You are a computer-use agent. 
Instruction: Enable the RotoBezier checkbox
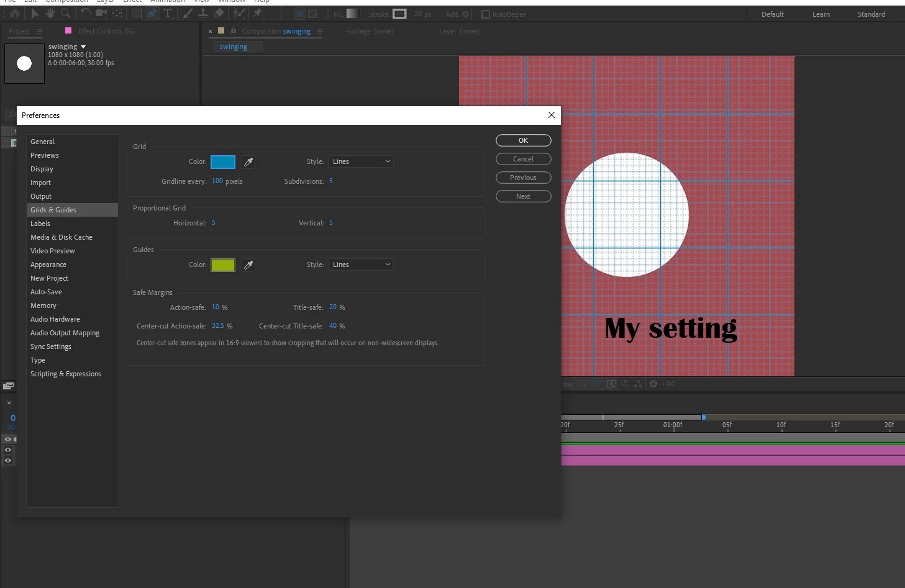(486, 14)
